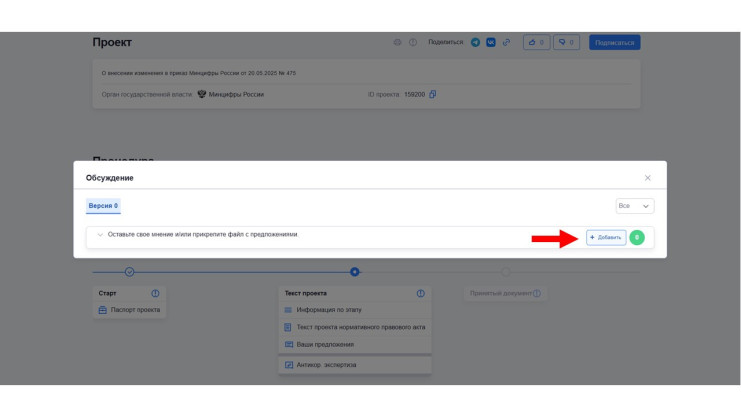Viewport: 741px width, 417px height.
Task: Click the print icon near Поделиться
Action: pos(397,42)
